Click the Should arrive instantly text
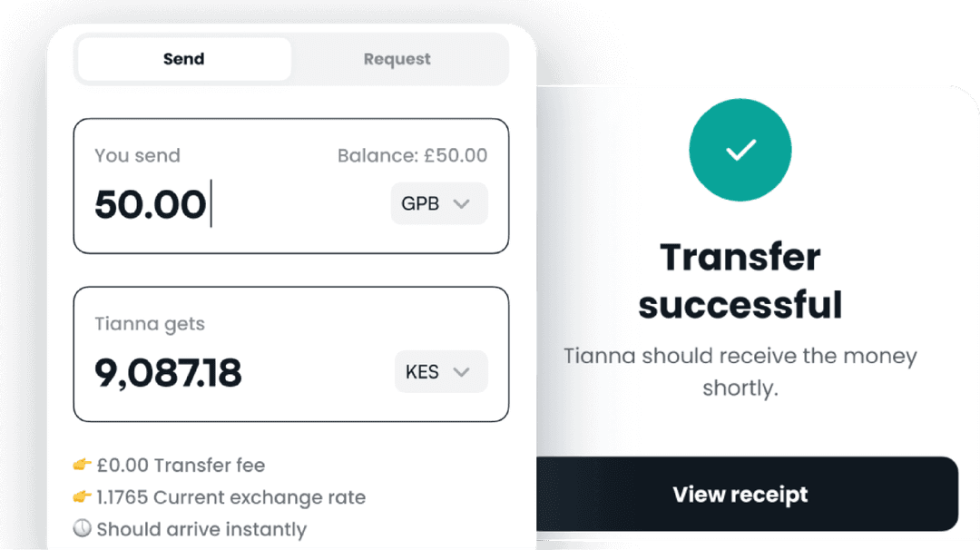This screenshot has height=550, width=980. pyautogui.click(x=201, y=529)
